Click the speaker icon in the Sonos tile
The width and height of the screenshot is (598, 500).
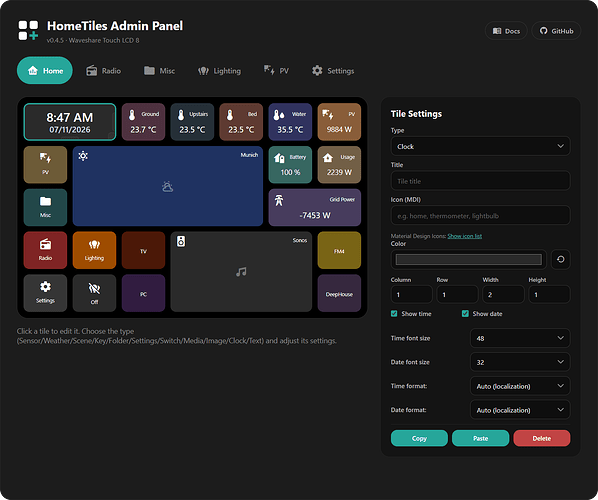click(x=181, y=241)
